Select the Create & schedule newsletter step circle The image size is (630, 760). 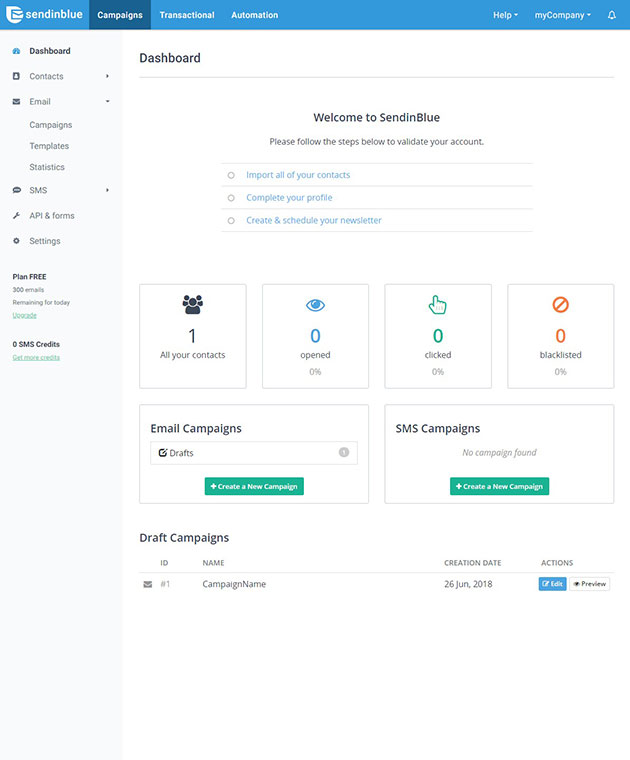(231, 221)
